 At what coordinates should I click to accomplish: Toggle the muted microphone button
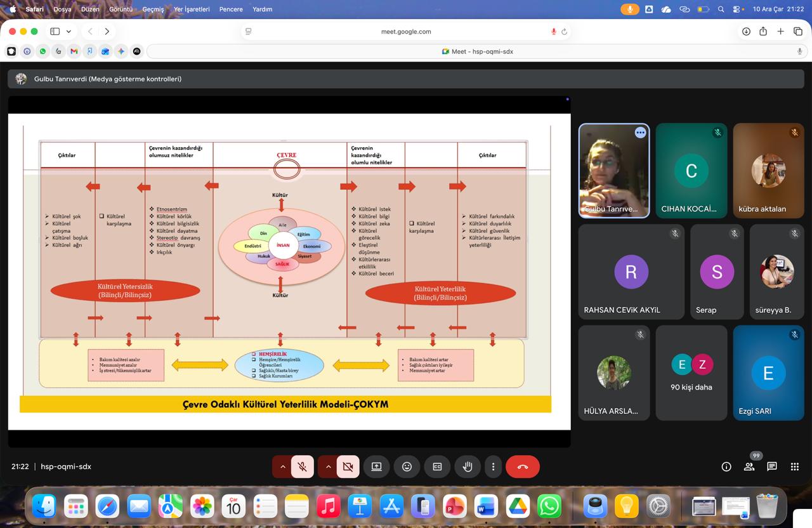tap(303, 466)
